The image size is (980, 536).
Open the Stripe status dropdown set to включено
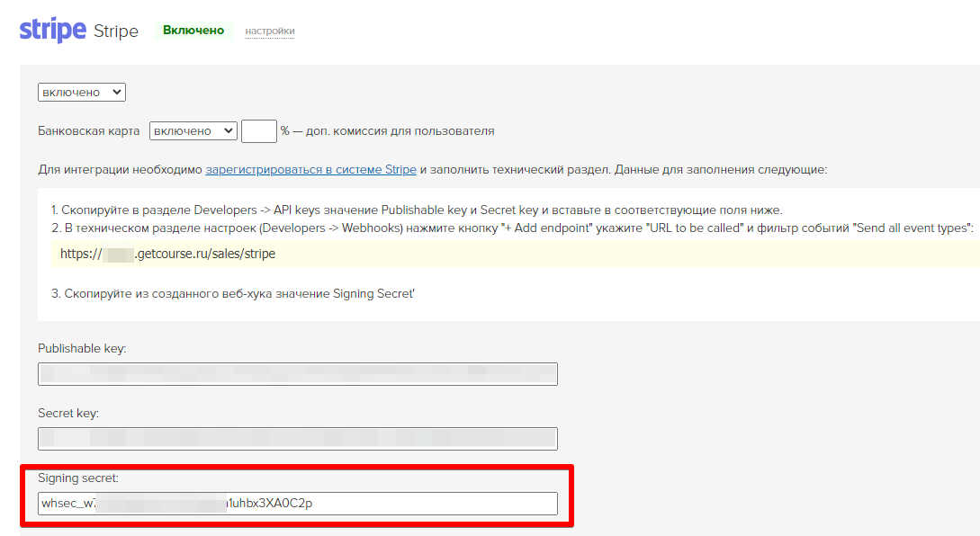click(82, 92)
